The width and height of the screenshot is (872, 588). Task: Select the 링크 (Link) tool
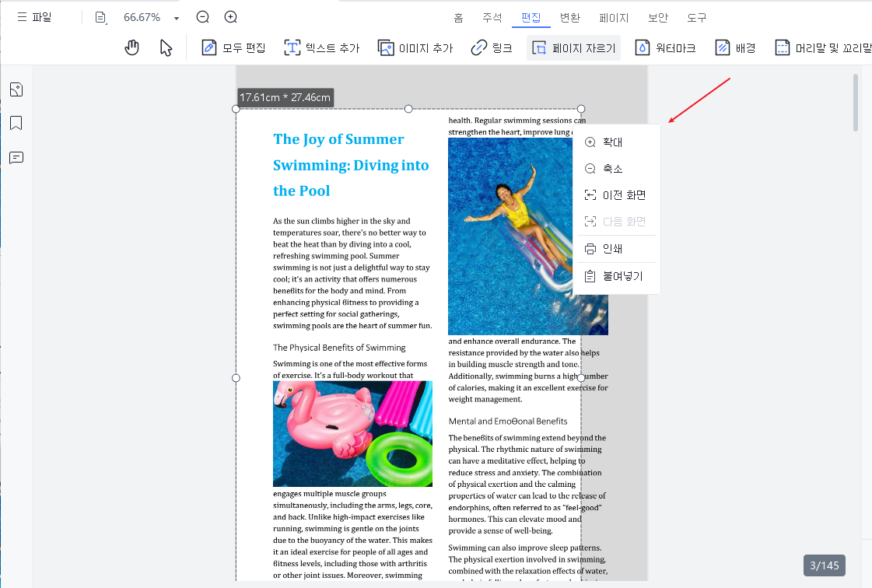(x=491, y=47)
